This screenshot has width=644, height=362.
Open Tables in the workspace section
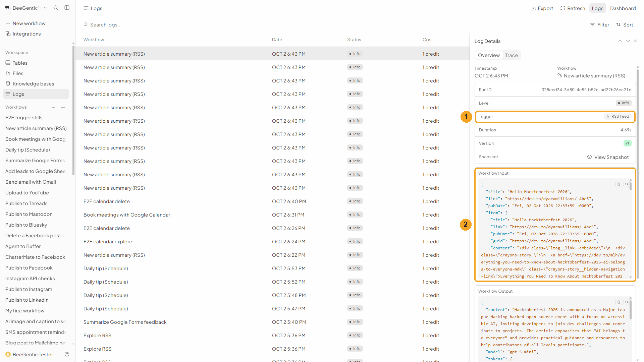click(x=17, y=63)
